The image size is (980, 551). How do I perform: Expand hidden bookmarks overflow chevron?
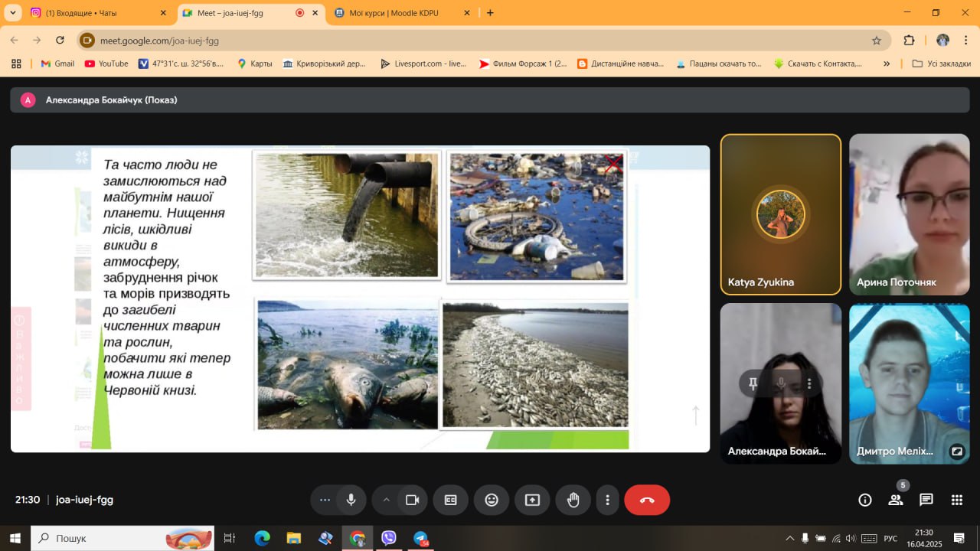[887, 64]
